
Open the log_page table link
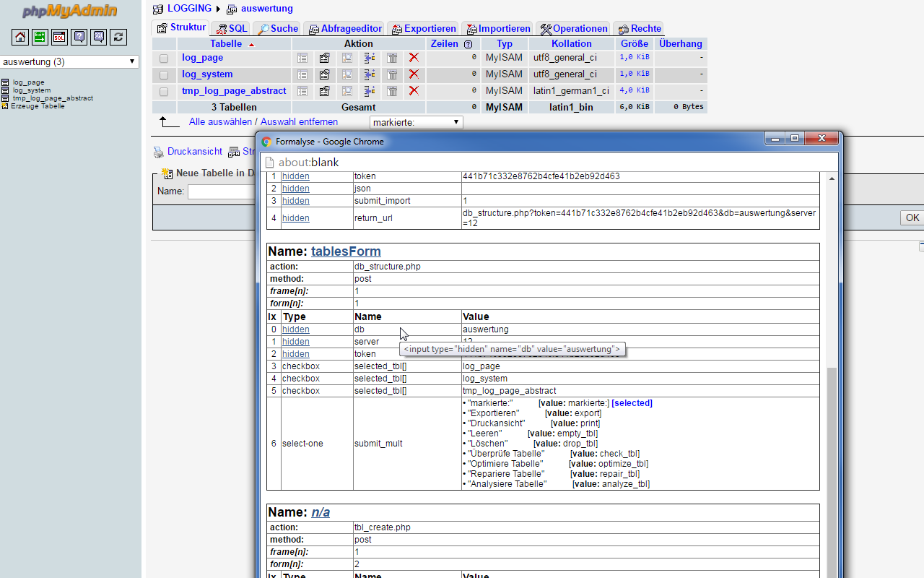202,58
